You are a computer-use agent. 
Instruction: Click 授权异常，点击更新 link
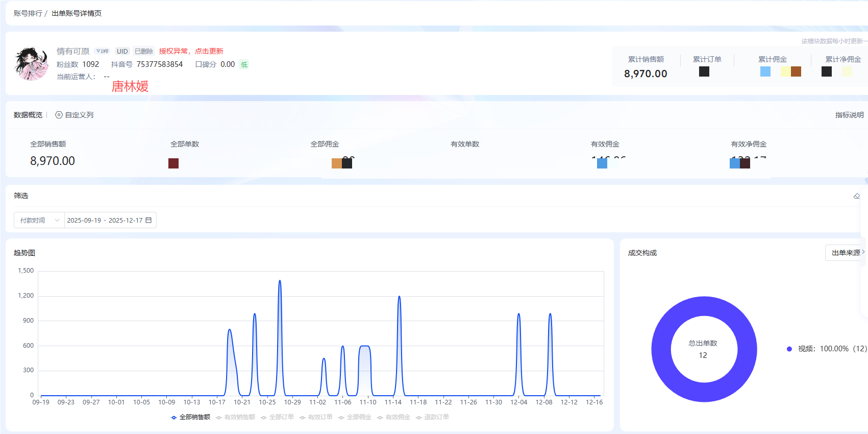pos(191,51)
